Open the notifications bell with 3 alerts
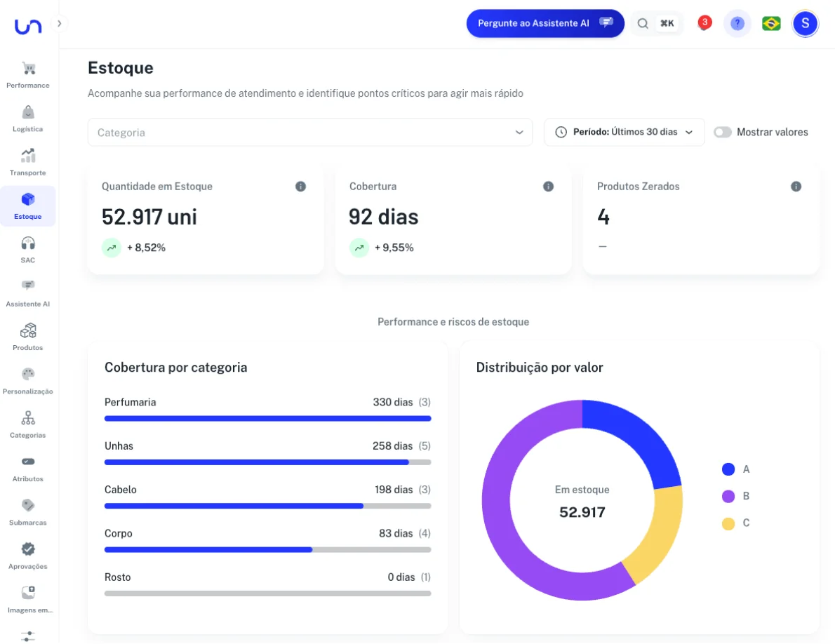This screenshot has width=835, height=644. pyautogui.click(x=704, y=23)
